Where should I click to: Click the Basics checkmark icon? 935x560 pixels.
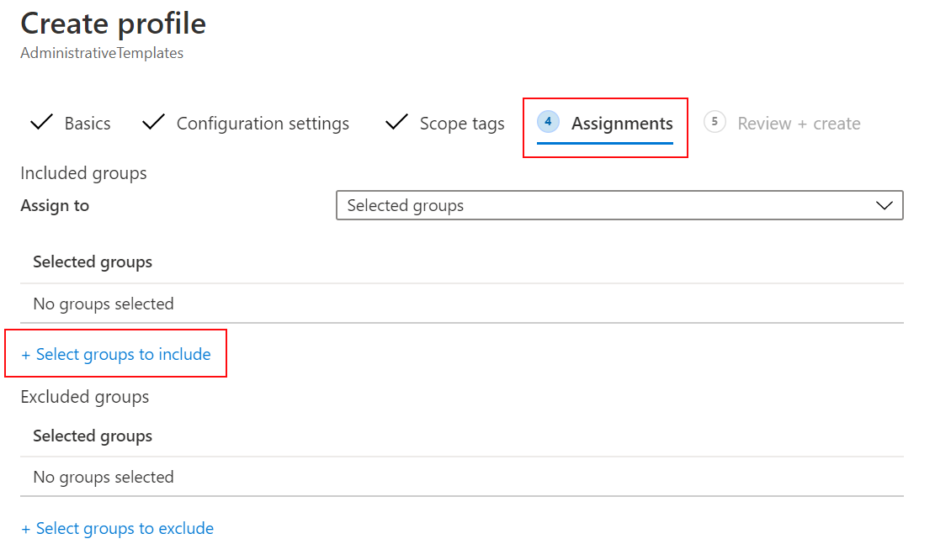coord(42,122)
